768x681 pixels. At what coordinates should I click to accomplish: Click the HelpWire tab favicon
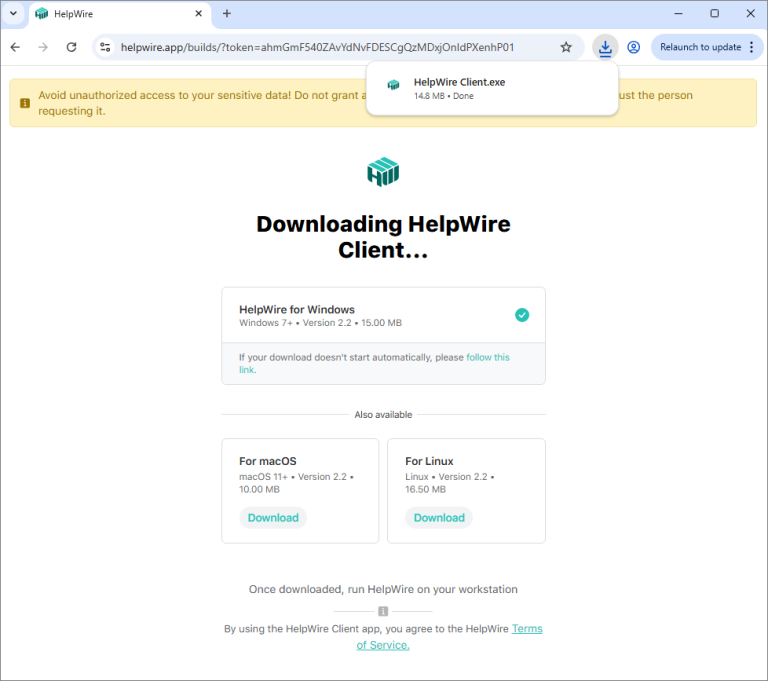pos(42,14)
